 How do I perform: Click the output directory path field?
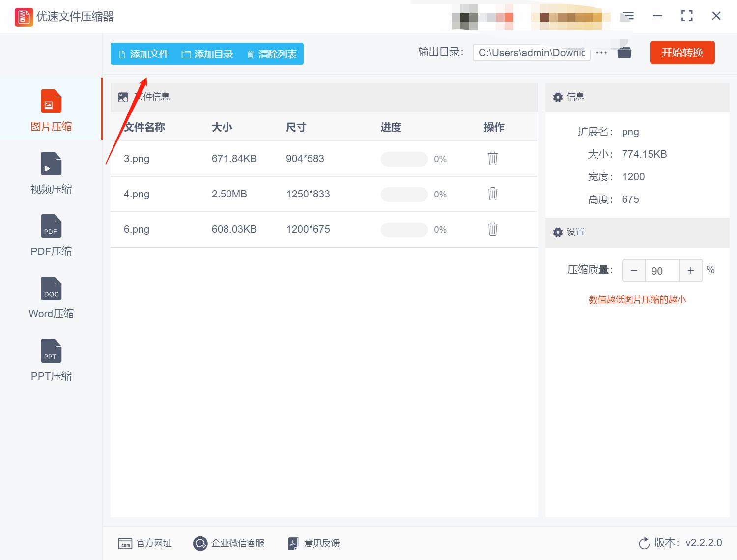[x=531, y=52]
